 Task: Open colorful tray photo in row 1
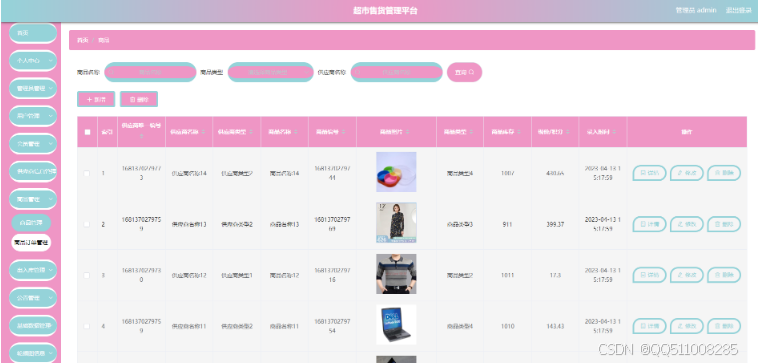click(396, 172)
